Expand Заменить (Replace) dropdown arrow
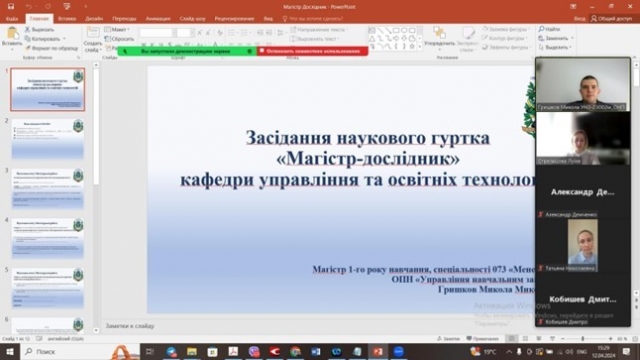 (x=572, y=38)
